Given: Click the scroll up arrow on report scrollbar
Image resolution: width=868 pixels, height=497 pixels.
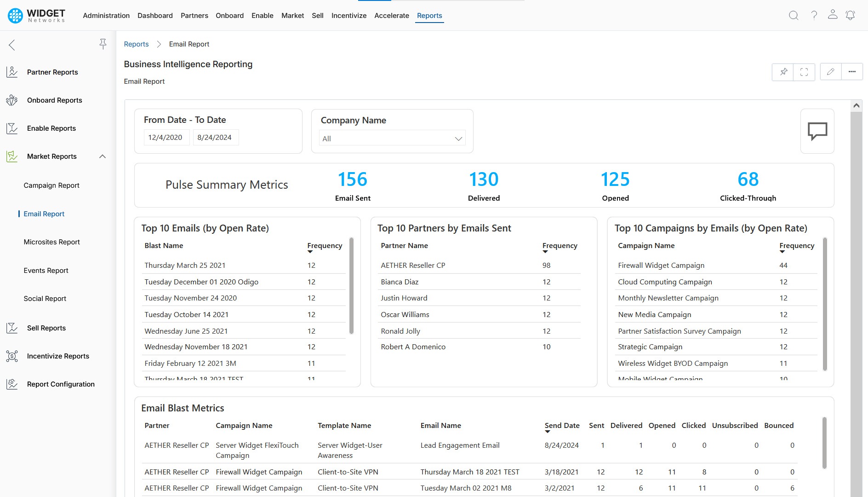Looking at the screenshot, I should click(856, 106).
